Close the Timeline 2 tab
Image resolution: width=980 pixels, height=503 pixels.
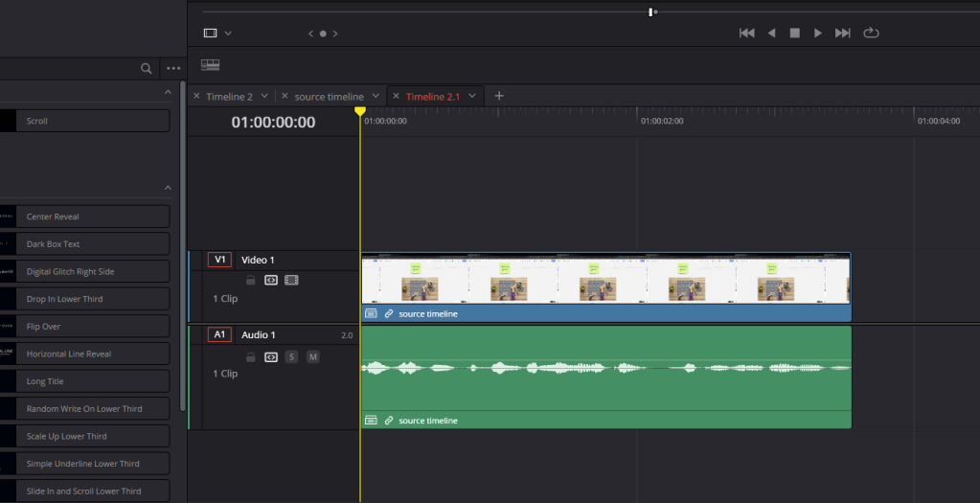(196, 96)
